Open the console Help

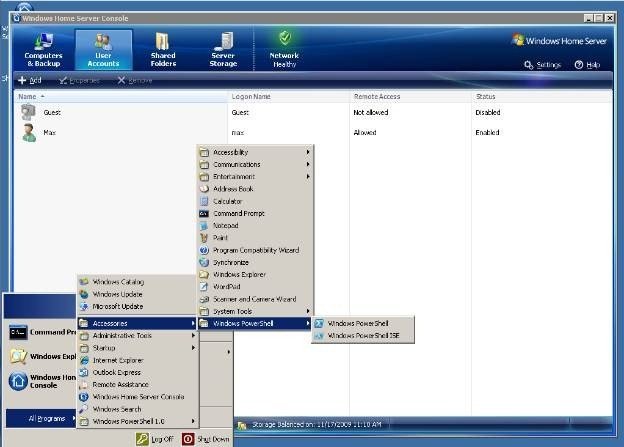pos(587,65)
